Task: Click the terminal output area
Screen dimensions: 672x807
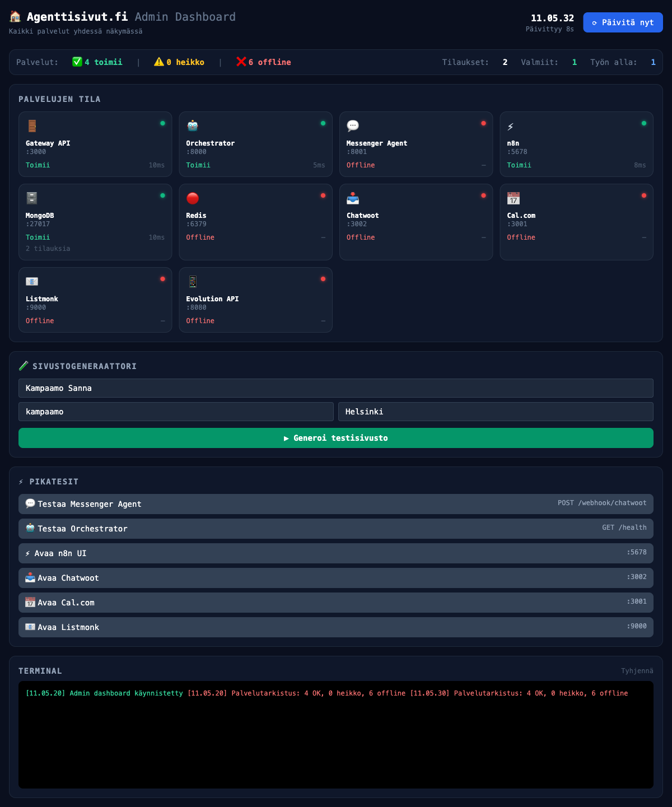Action: (x=336, y=735)
